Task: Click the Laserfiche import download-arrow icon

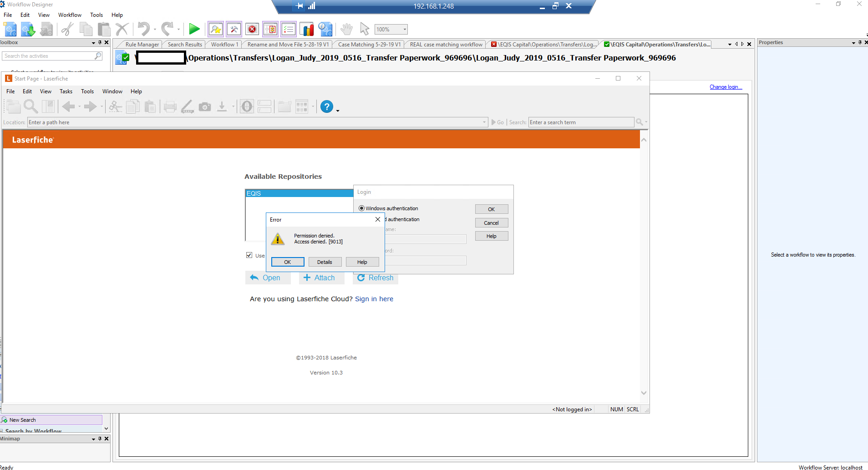Action: point(222,106)
